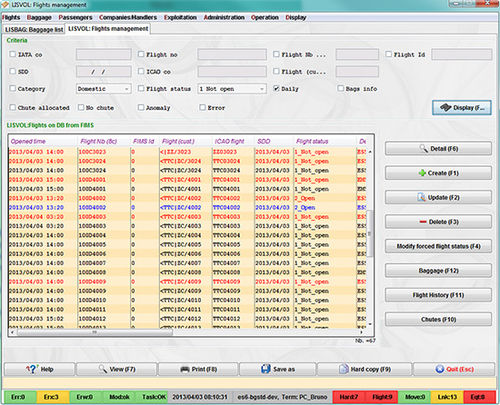The width and height of the screenshot is (500, 405).
Task: Tick the Flight status checkbox
Action: [141, 88]
